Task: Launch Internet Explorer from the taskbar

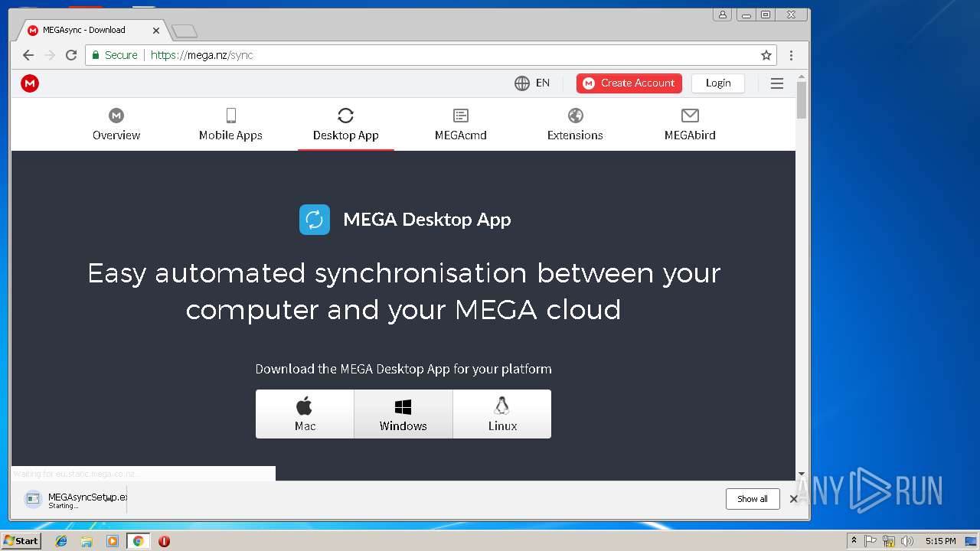Action: [61, 541]
